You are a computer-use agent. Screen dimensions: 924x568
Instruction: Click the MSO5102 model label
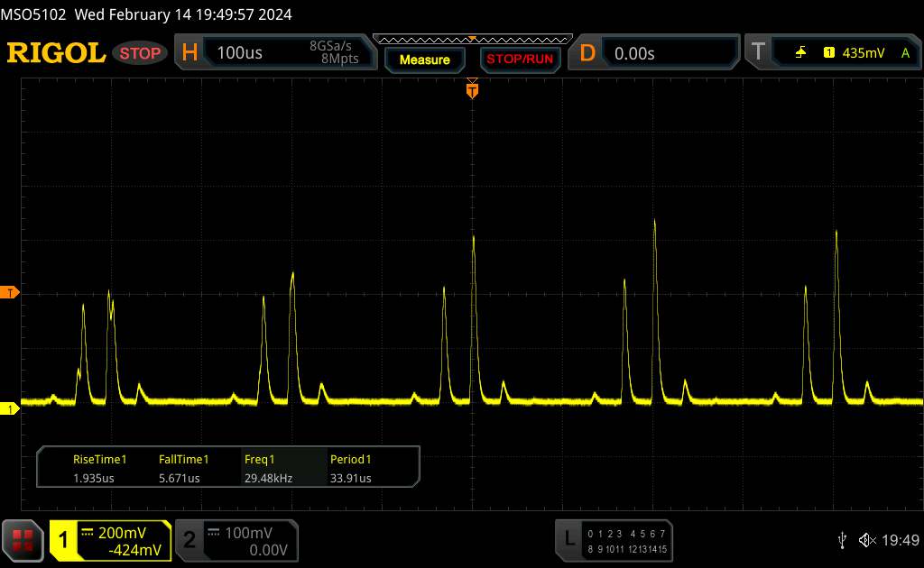(33, 14)
